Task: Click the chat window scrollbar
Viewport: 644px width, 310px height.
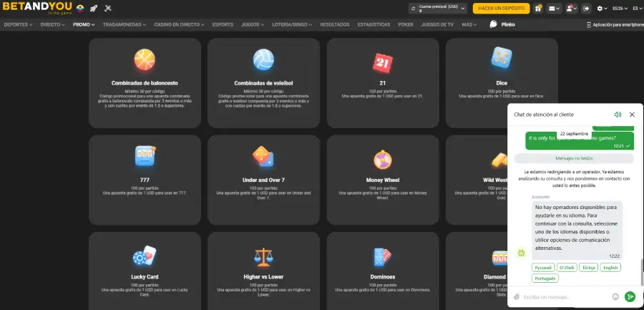Action: coord(642,272)
